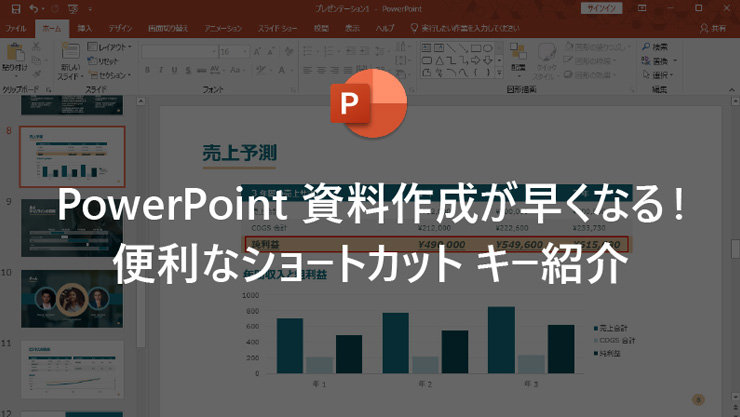Click the Save icon in quick access toolbar
This screenshot has width=740, height=417.
[16, 9]
